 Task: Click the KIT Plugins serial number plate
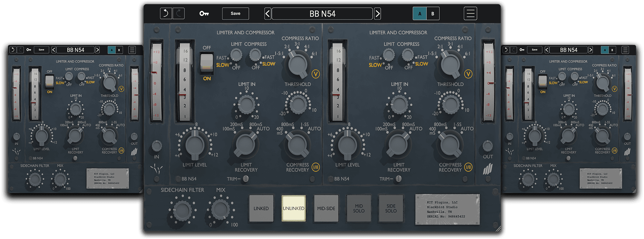click(447, 209)
